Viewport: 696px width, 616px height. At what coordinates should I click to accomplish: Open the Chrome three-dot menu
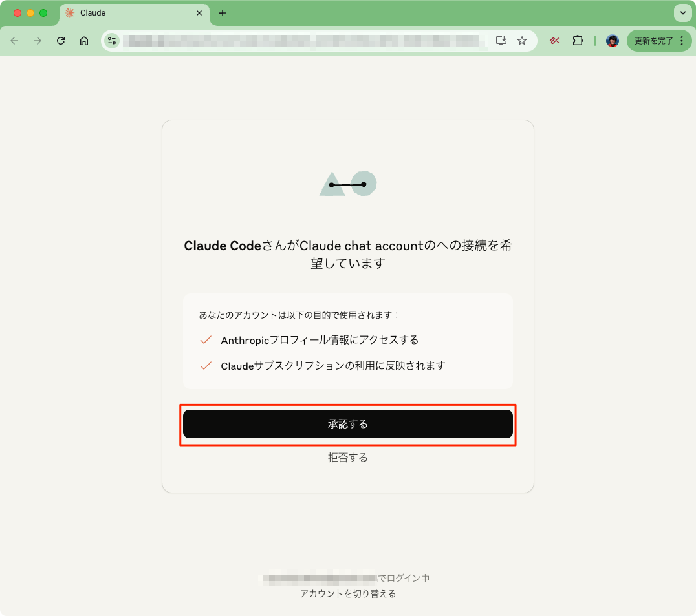point(682,41)
